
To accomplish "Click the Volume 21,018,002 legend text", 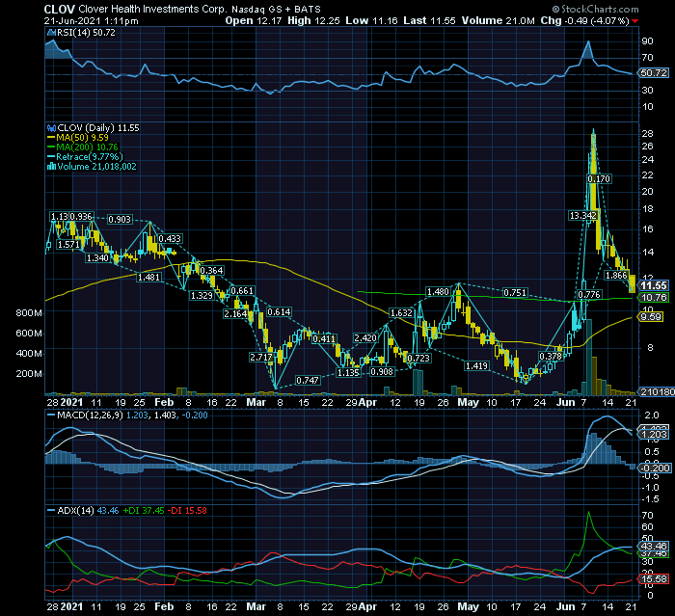I will coord(96,167).
